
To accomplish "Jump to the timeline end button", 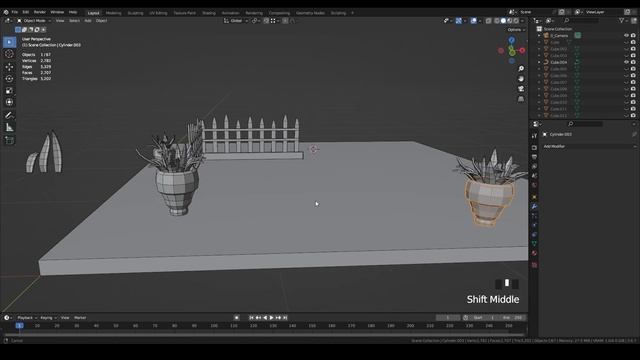I will click(285, 318).
